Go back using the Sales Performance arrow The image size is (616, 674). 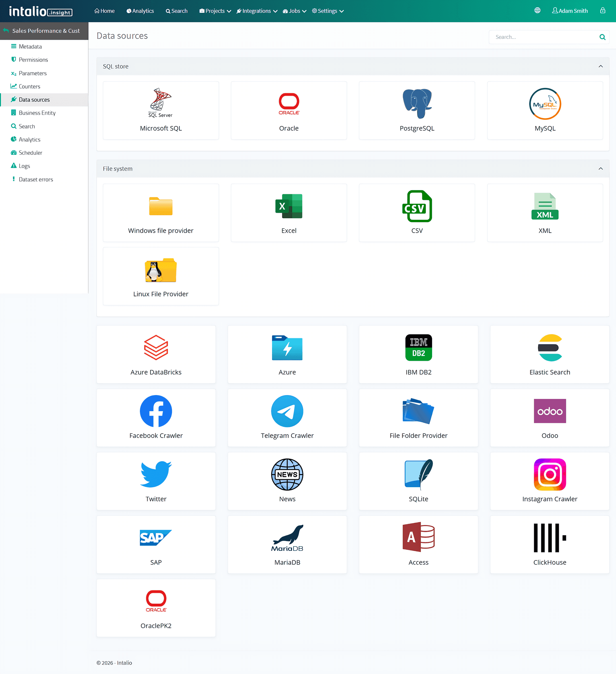click(x=6, y=30)
